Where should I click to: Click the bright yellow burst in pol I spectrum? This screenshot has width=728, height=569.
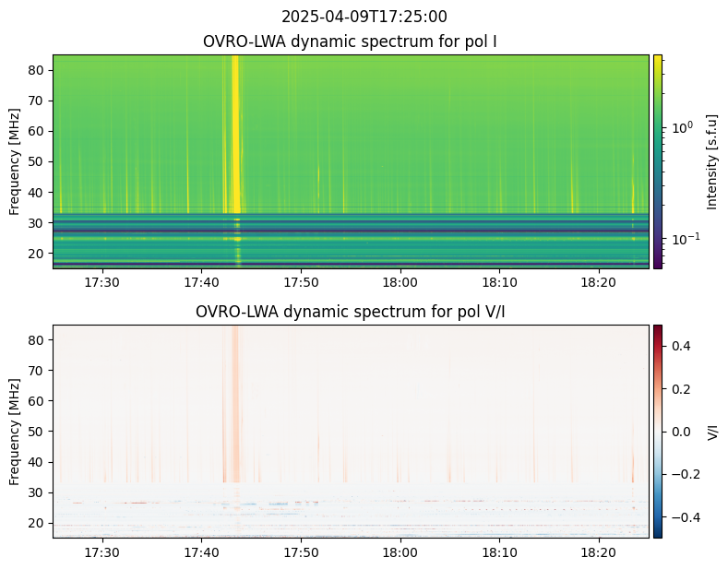point(235,129)
